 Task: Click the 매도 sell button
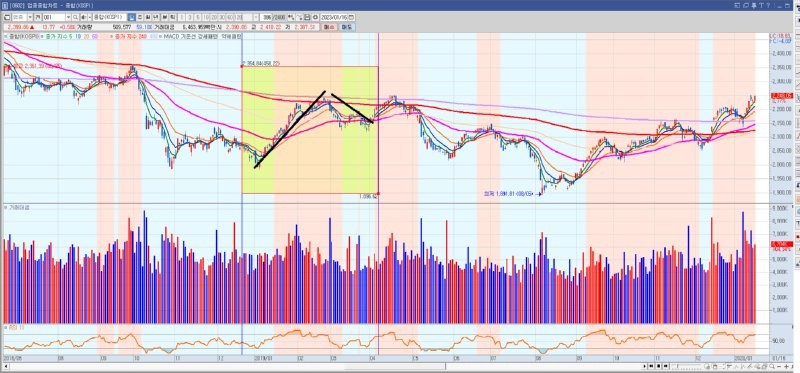point(346,27)
